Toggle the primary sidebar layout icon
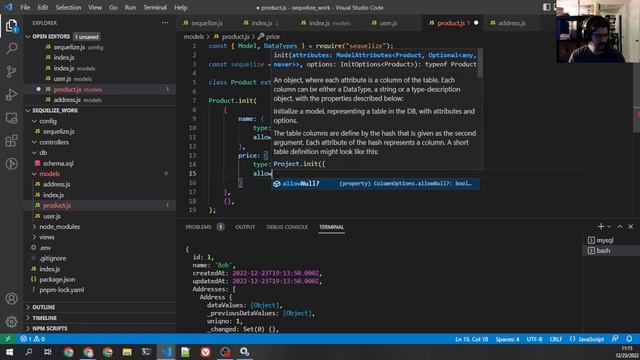The height and width of the screenshot is (360, 640). point(547,7)
